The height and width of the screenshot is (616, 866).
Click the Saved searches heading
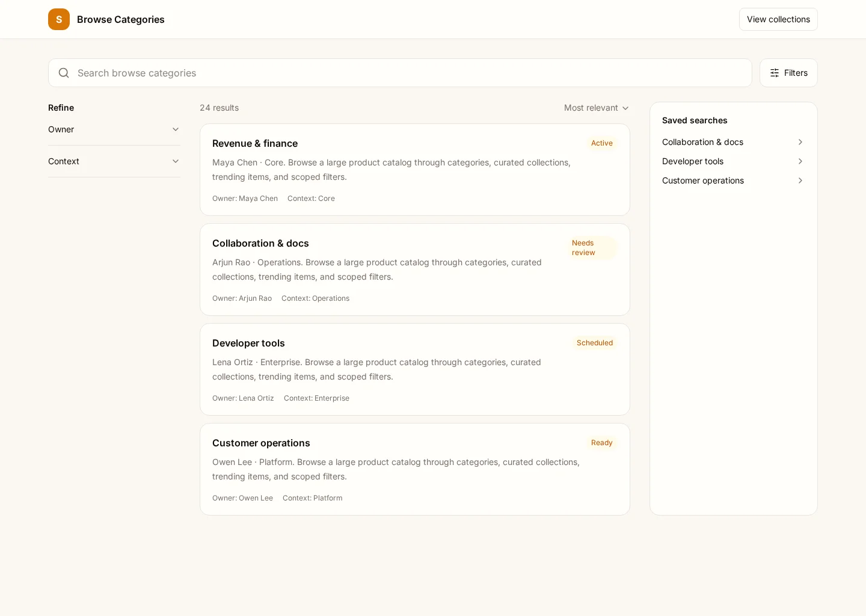pyautogui.click(x=695, y=120)
